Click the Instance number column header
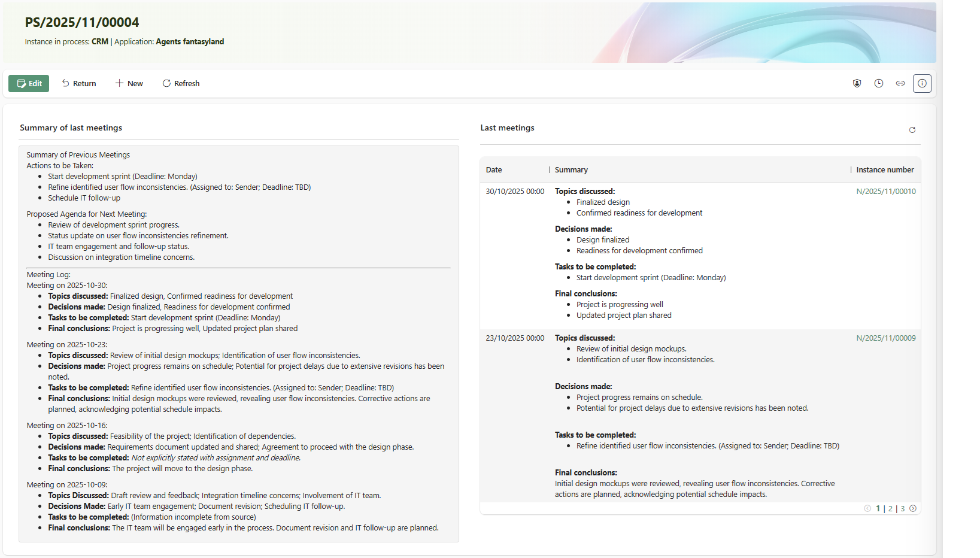 point(884,170)
